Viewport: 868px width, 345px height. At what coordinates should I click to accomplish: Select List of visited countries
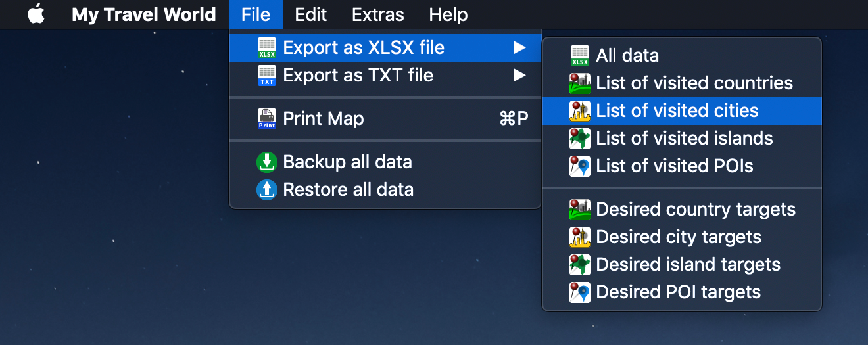click(x=682, y=83)
